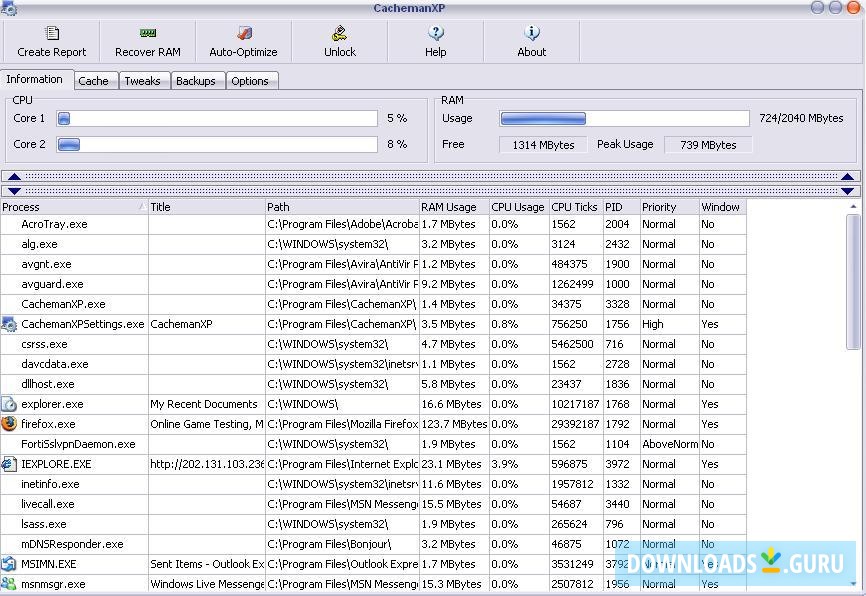Screen dimensions: 866x596
Task: Open the Options tab
Action: [252, 81]
